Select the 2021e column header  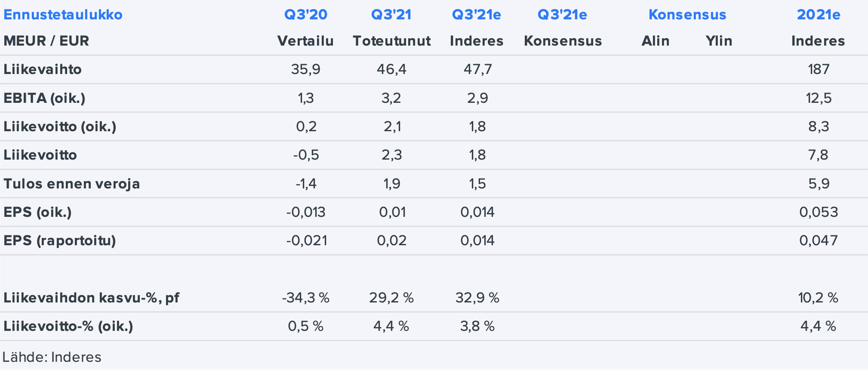pos(818,15)
